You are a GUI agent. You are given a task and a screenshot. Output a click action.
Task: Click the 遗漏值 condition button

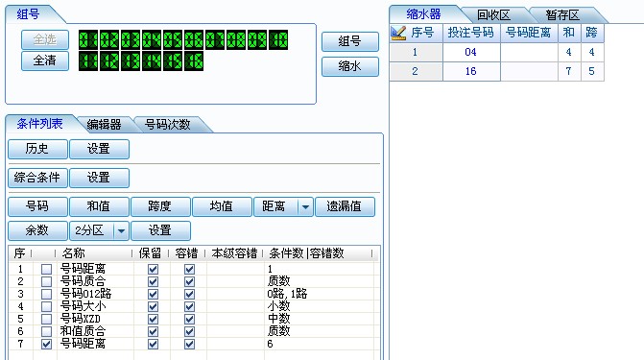point(345,206)
